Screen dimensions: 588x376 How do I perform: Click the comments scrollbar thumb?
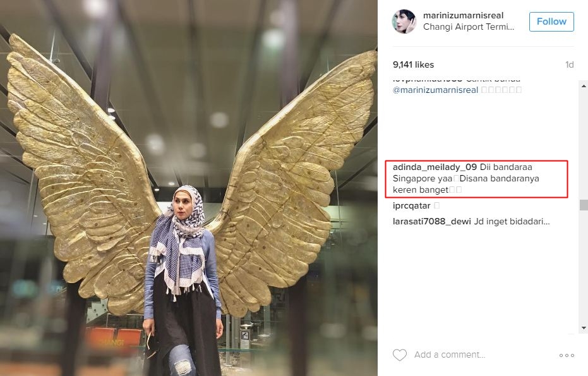pos(584,205)
